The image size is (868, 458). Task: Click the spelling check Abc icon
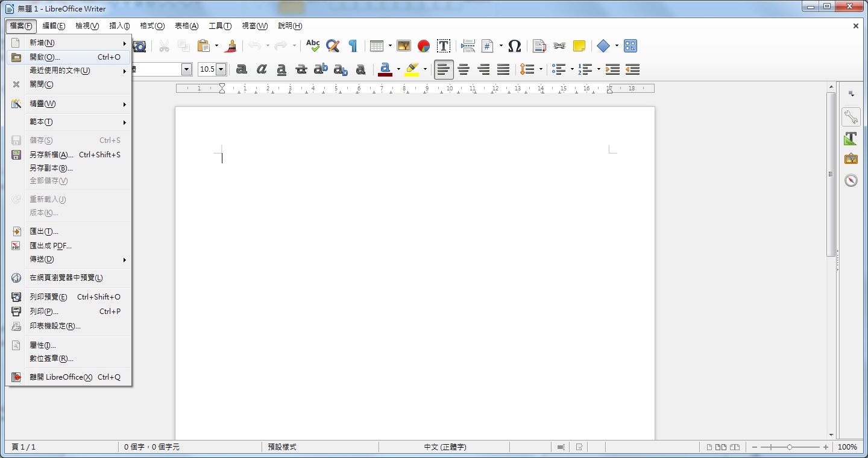point(313,46)
